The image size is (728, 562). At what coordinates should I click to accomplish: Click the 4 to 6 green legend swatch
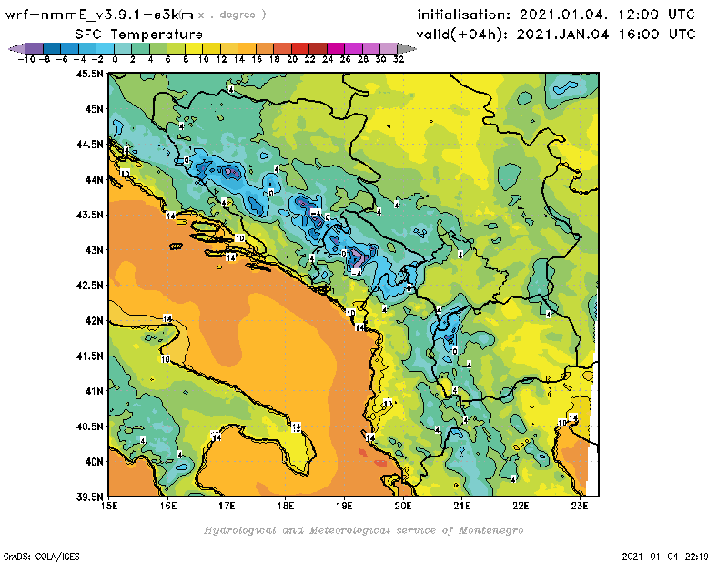158,48
